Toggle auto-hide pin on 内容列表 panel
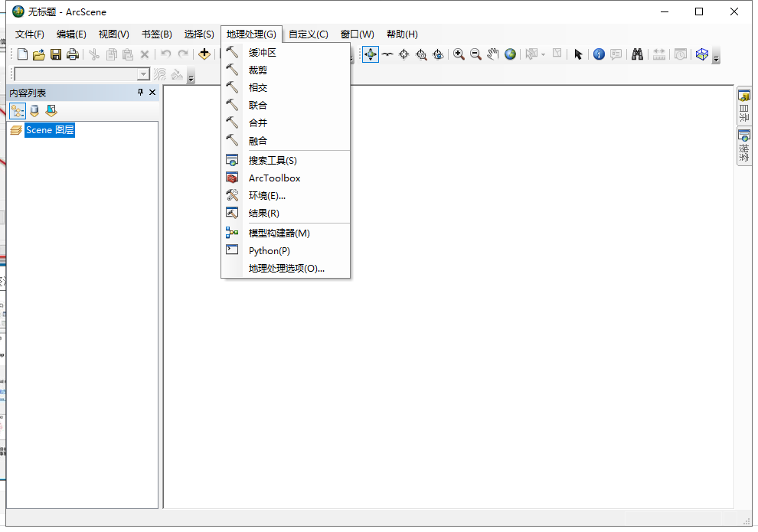 tap(140, 93)
